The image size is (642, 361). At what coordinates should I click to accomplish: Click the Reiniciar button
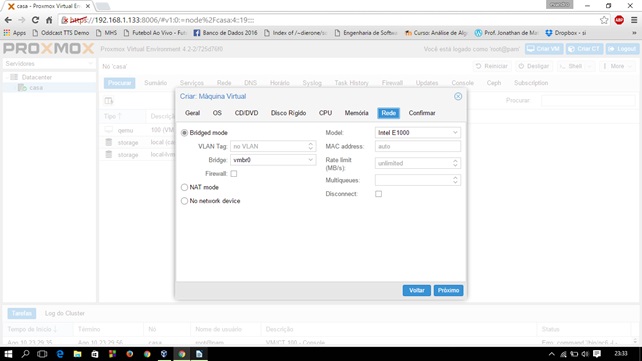[x=491, y=66]
